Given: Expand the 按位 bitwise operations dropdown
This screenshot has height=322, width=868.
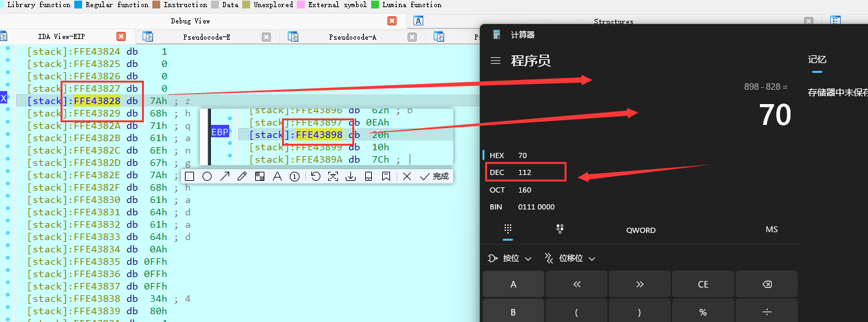Looking at the screenshot, I should (x=510, y=258).
